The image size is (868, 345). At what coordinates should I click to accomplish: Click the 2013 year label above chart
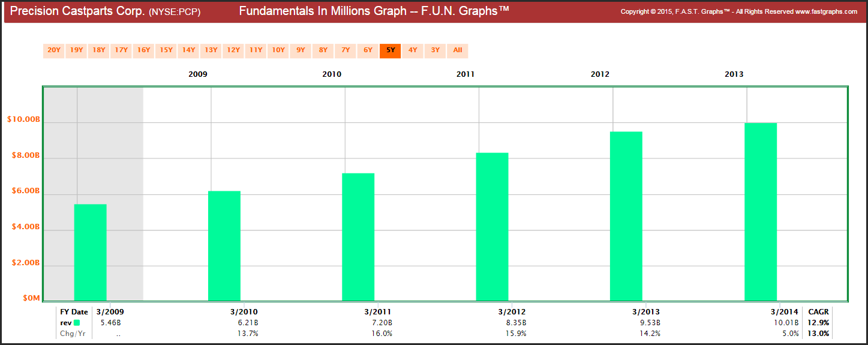point(734,74)
